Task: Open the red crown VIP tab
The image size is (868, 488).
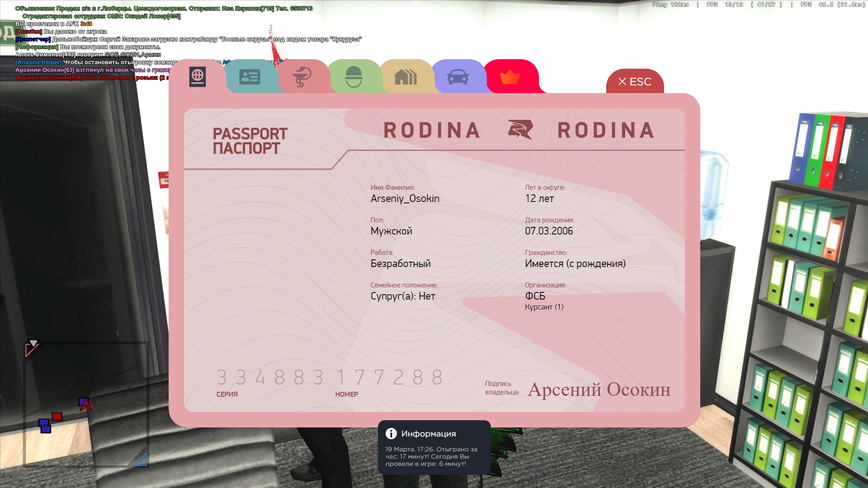Action: click(x=510, y=77)
